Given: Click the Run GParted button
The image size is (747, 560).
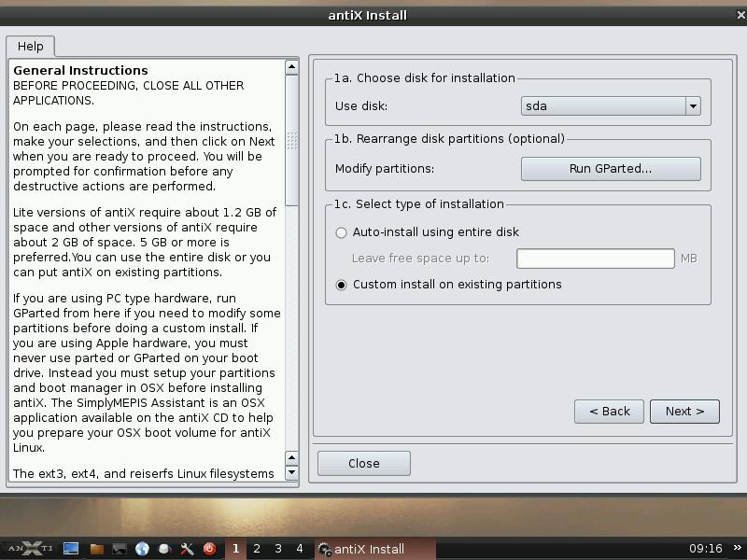Looking at the screenshot, I should pyautogui.click(x=611, y=169).
